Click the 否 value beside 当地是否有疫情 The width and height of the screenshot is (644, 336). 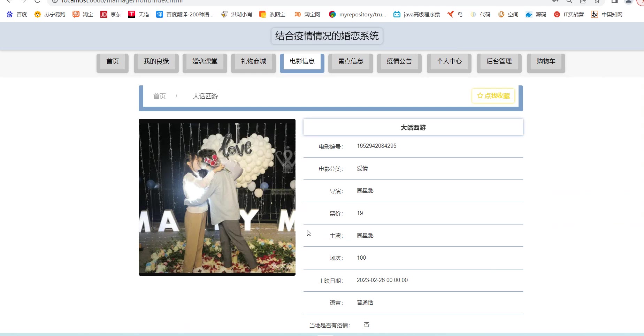tap(367, 325)
